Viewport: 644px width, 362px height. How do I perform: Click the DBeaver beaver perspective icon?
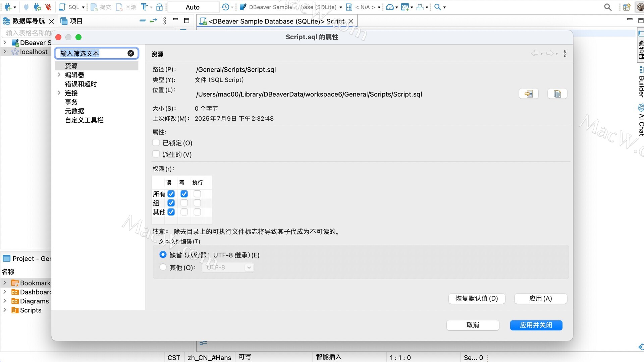pos(640,7)
